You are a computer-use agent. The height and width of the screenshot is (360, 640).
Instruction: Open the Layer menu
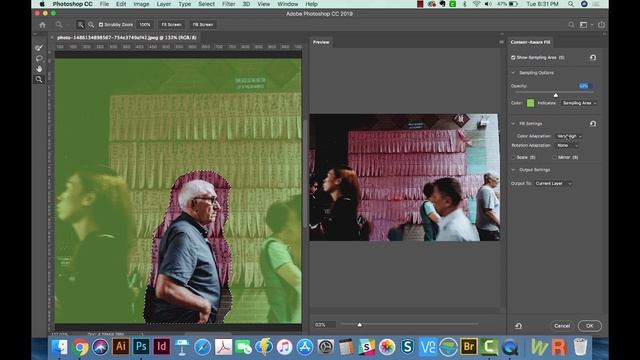coord(164,4)
